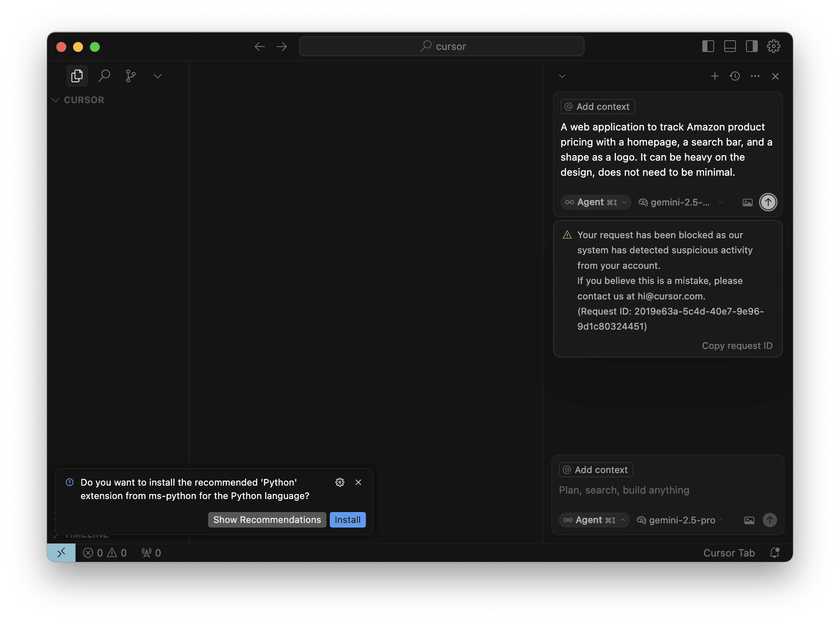Open chat history clock icon
Screen dimensions: 840x624
(x=735, y=76)
